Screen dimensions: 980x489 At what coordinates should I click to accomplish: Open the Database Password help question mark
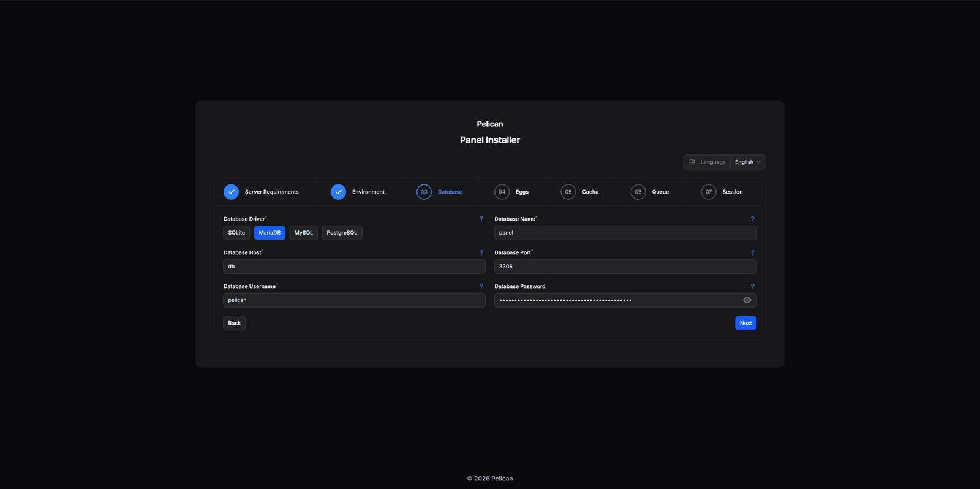pos(752,286)
